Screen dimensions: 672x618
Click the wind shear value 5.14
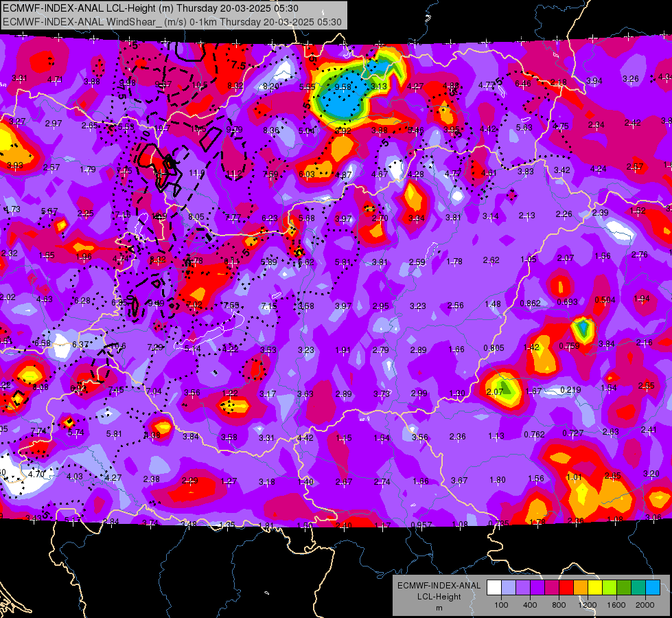(192, 349)
